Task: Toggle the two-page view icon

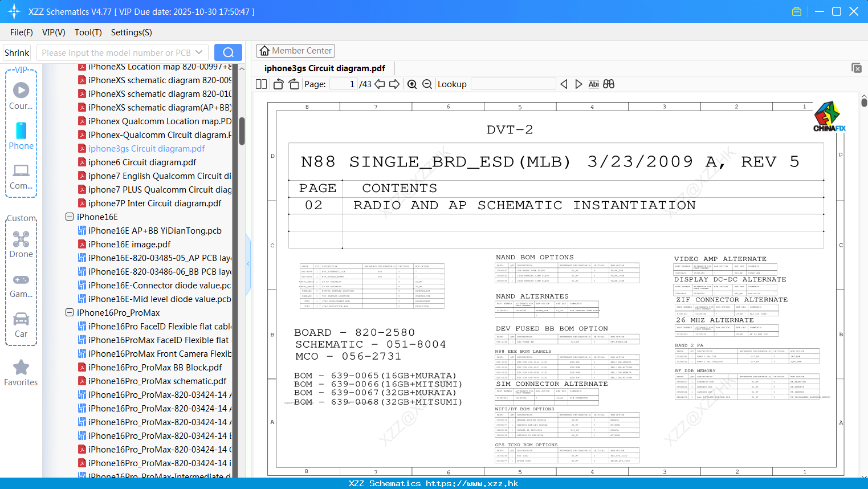Action: [x=262, y=84]
